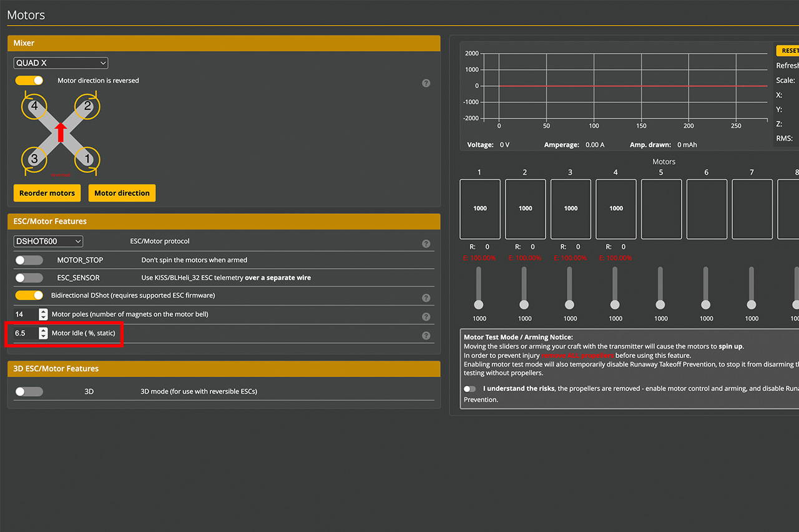Image resolution: width=799 pixels, height=532 pixels.
Task: Click the Amp. drawn: 0 mAh readout
Action: [663, 145]
